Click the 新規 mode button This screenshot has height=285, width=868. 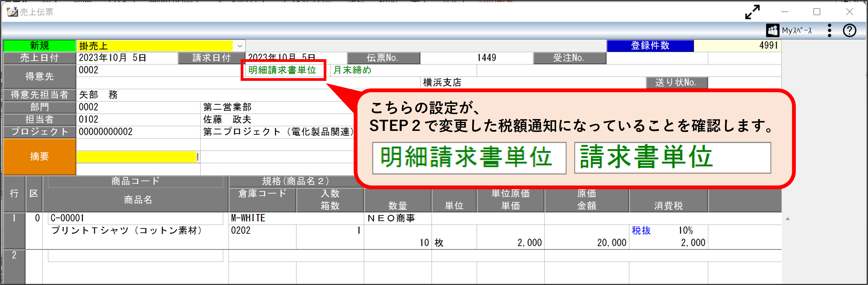(x=39, y=46)
